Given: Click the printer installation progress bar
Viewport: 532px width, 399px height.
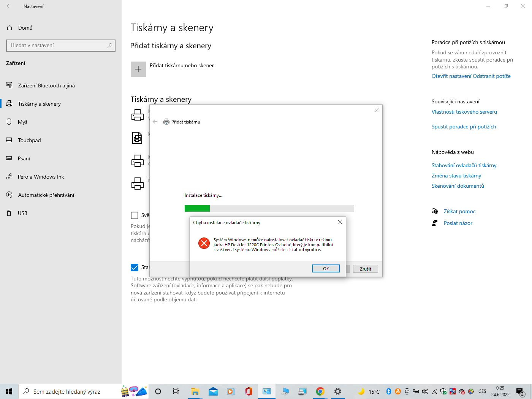Looking at the screenshot, I should click(x=269, y=208).
